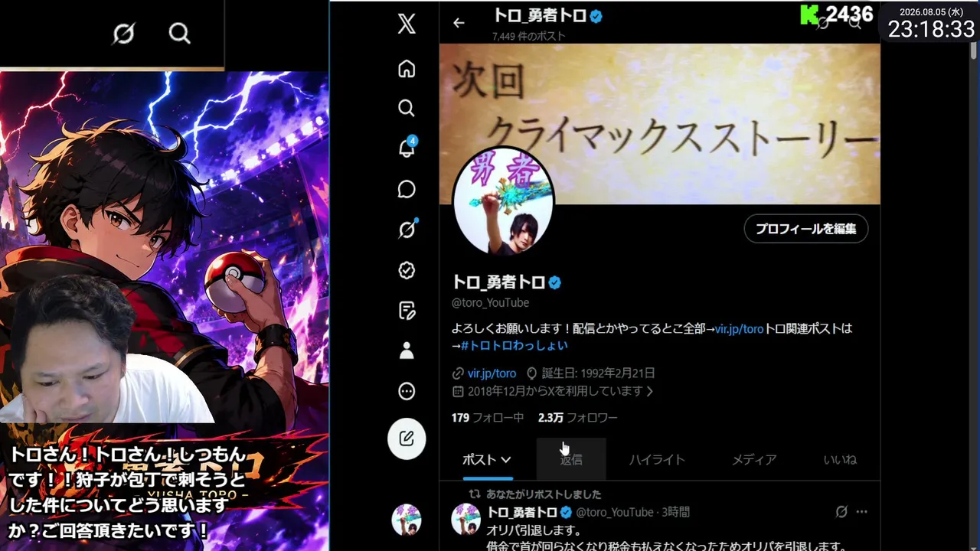Click author name トロ_勇者トロ on the post

click(x=522, y=512)
